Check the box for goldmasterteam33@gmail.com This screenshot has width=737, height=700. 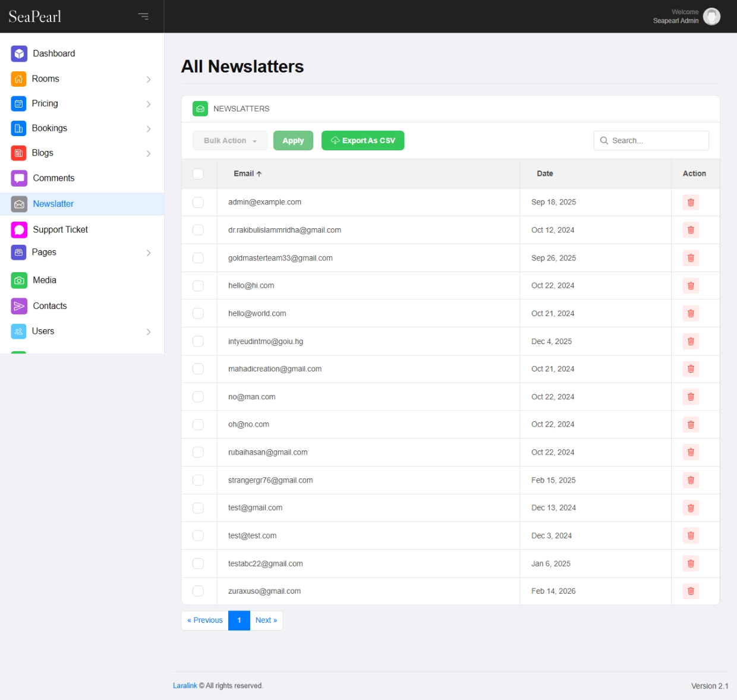pos(199,258)
